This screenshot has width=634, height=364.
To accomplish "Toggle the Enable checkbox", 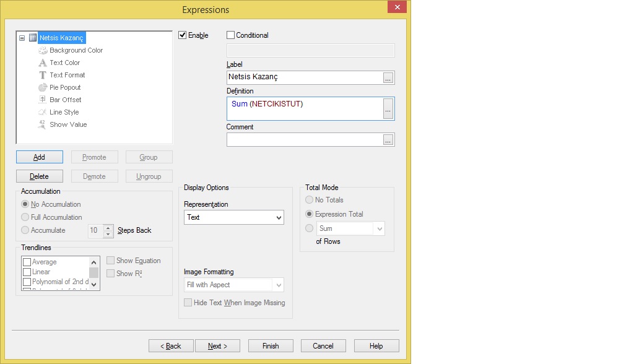I will 183,35.
